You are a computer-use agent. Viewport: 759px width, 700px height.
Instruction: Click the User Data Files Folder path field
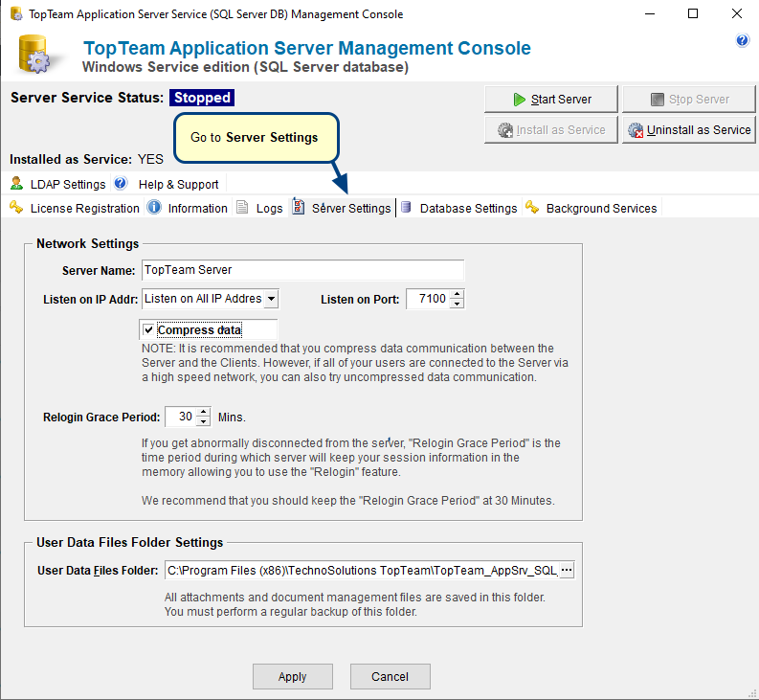tap(362, 570)
